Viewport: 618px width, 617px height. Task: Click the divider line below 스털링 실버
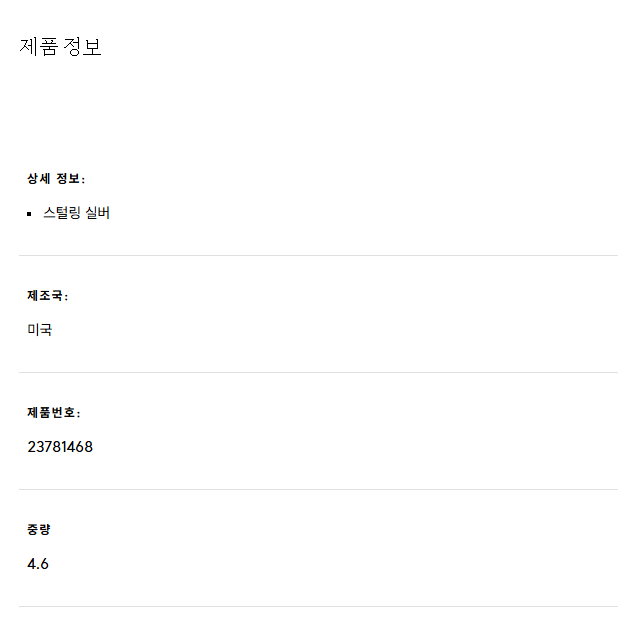click(318, 255)
